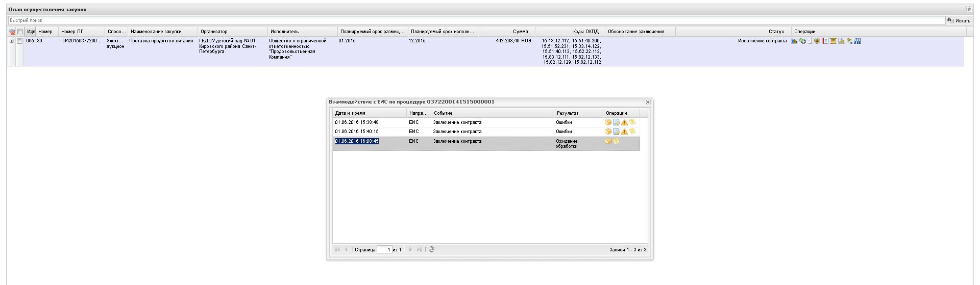Click the Планируемый срок исполн... column header
This screenshot has height=285, width=980.
point(443,32)
